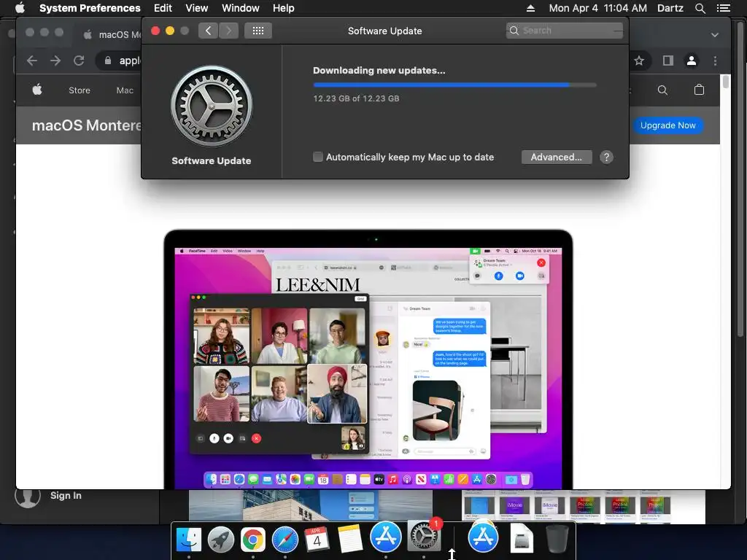This screenshot has width=747, height=560.
Task: Click the Apple logo on apple.com nav
Action: [x=37, y=90]
